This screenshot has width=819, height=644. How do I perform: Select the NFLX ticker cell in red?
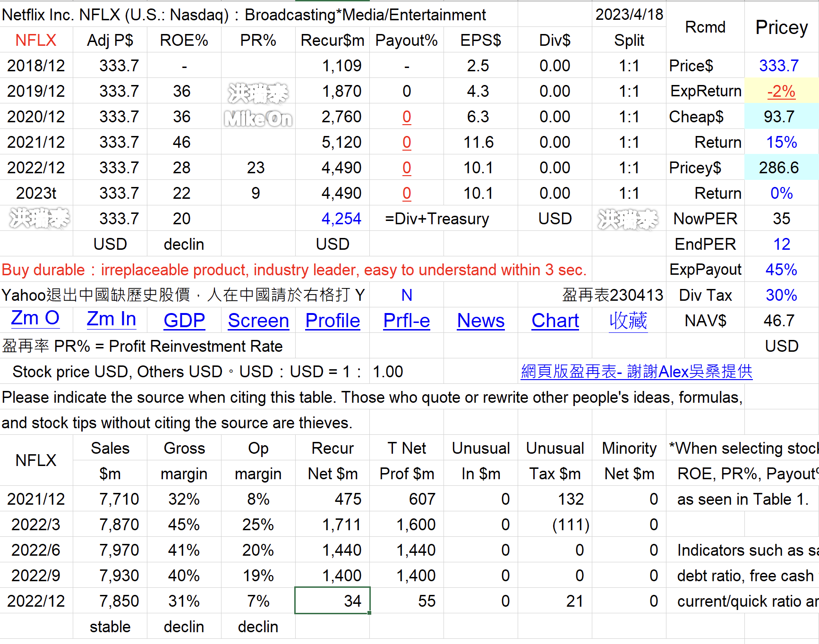(x=36, y=40)
